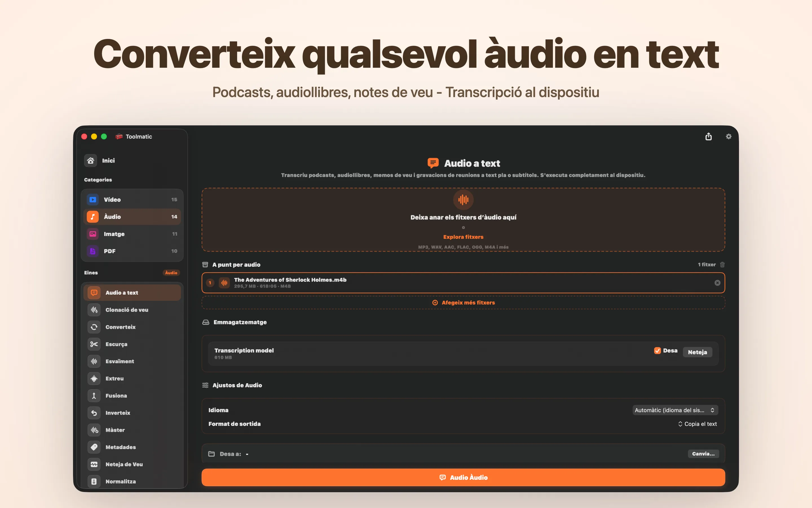Viewport: 812px width, 508px height.
Task: Click Deixa anar els fitxers drop zone
Action: pos(464,220)
